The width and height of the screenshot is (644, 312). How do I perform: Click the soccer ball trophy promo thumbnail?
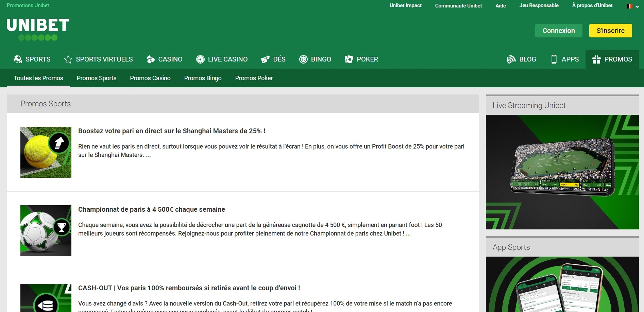(46, 231)
